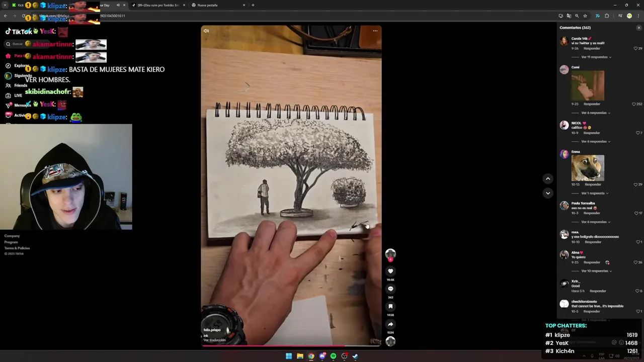This screenshot has height=362, width=644.
Task: Bookmark the video with the save icon
Action: click(390, 307)
